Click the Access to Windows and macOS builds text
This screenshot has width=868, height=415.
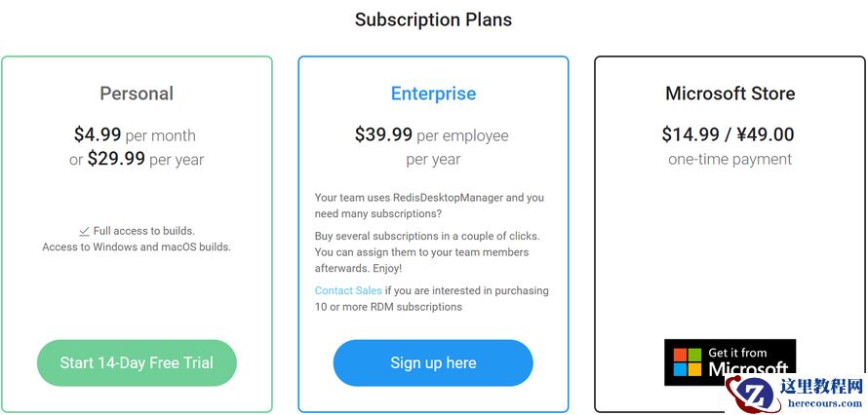point(137,247)
